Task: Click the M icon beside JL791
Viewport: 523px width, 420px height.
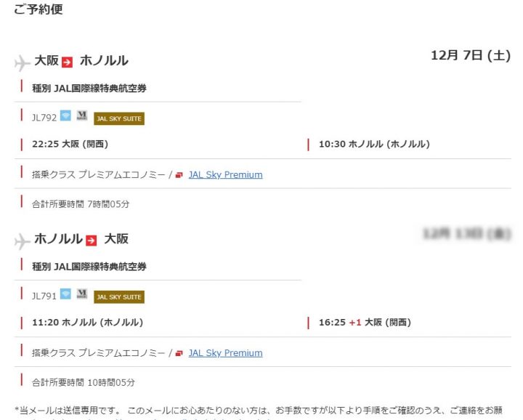Action: (81, 294)
